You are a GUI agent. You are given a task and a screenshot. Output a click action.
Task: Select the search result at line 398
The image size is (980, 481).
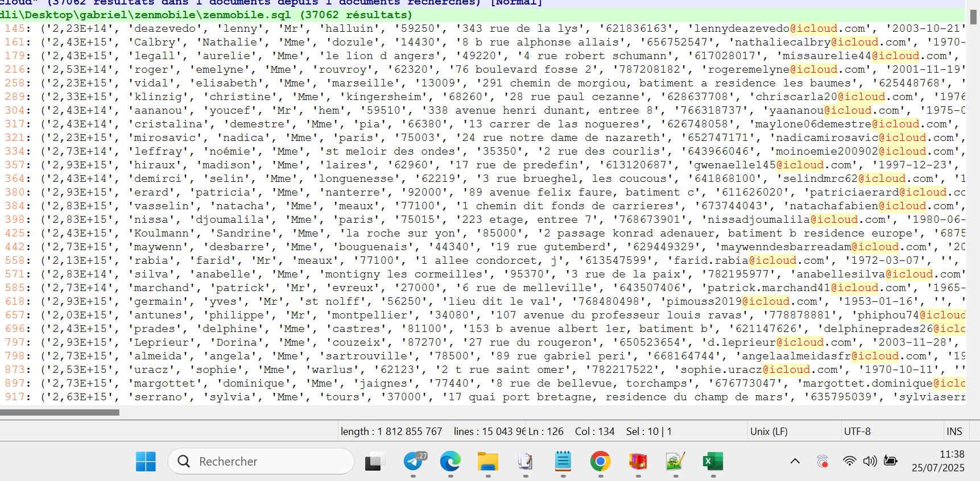(483, 219)
